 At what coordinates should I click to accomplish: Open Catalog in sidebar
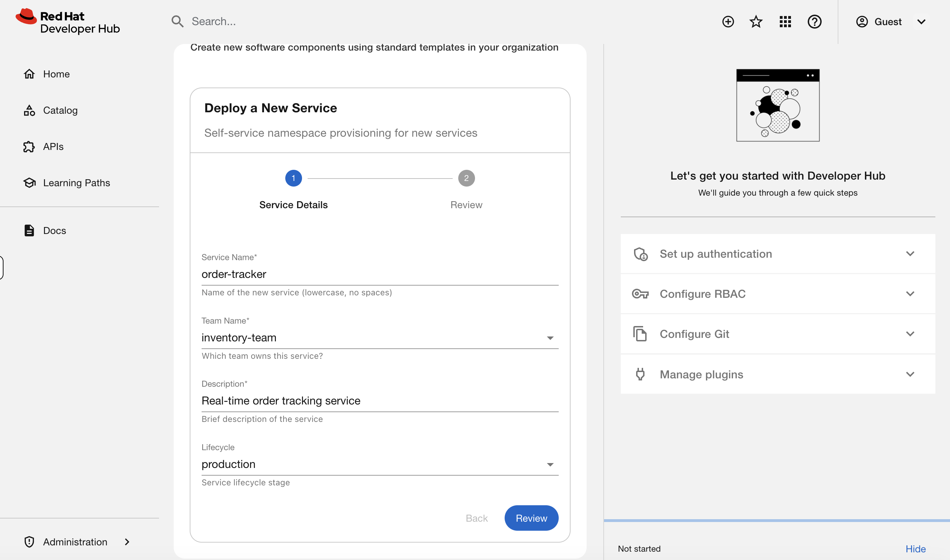click(x=79, y=110)
